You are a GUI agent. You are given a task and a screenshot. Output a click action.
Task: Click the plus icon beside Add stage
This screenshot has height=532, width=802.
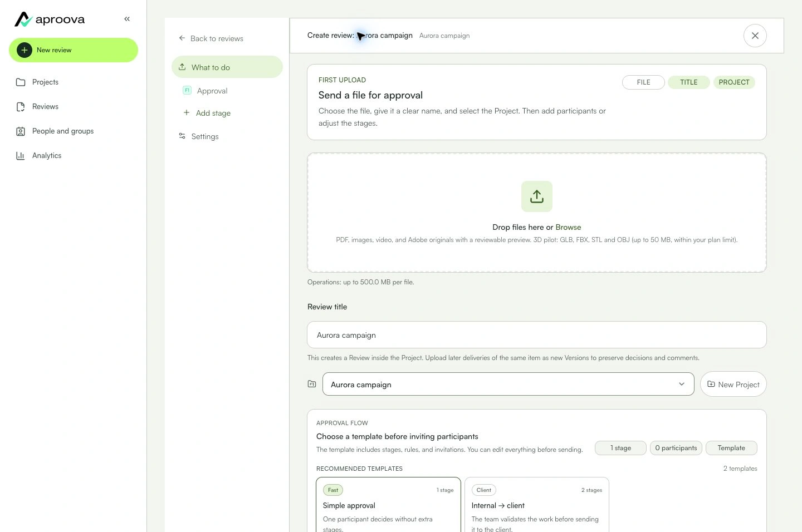pyautogui.click(x=187, y=112)
